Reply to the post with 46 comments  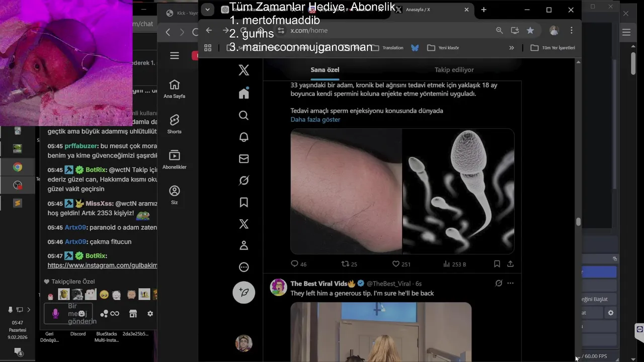tap(298, 264)
